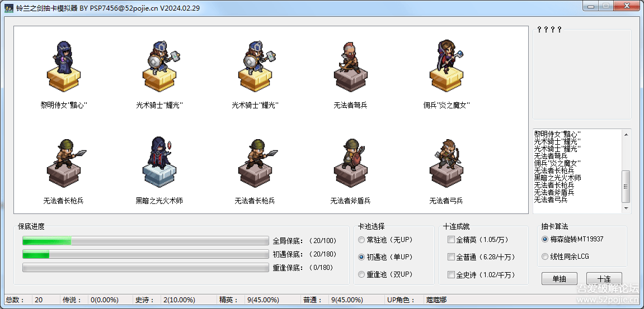Click 无法者斧盾兵 entry in results list
The height and width of the screenshot is (309, 644).
554,192
